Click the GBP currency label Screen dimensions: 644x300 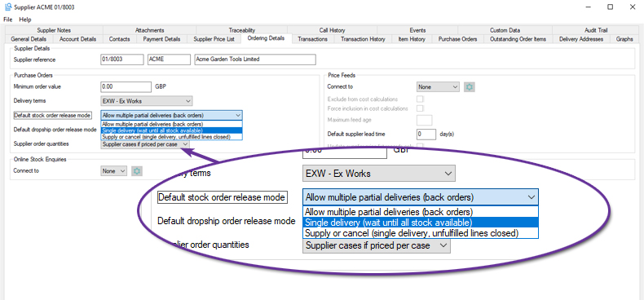pos(161,86)
